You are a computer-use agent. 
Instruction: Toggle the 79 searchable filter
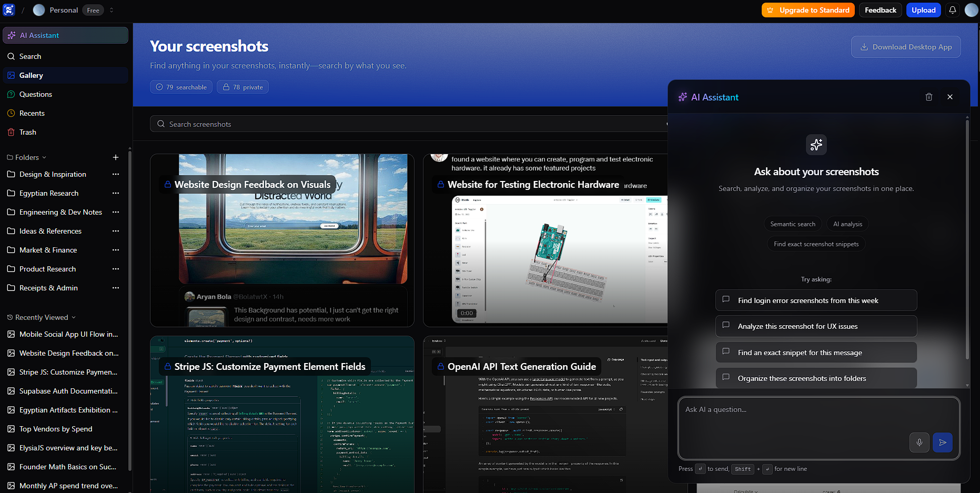[181, 87]
